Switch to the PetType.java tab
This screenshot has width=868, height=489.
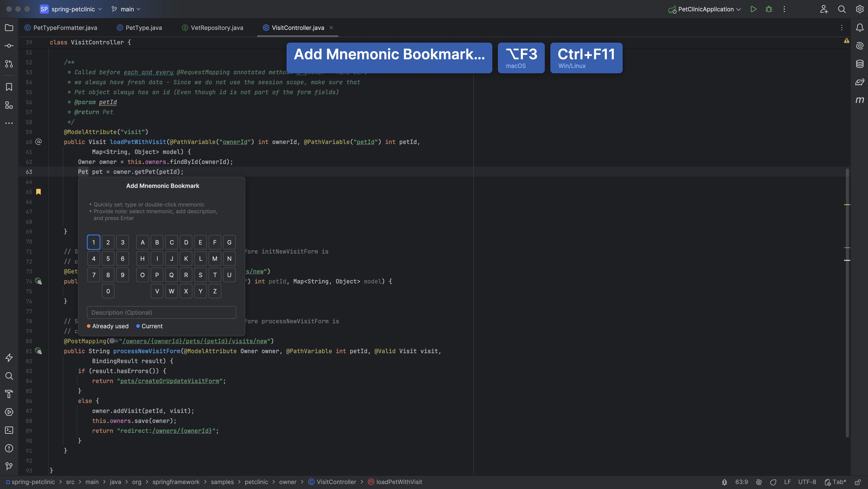[x=143, y=28]
